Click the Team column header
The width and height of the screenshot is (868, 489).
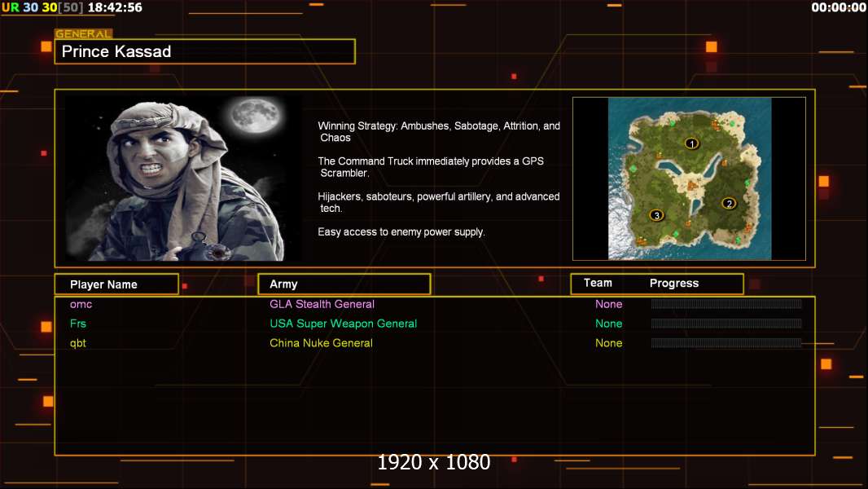pyautogui.click(x=598, y=283)
